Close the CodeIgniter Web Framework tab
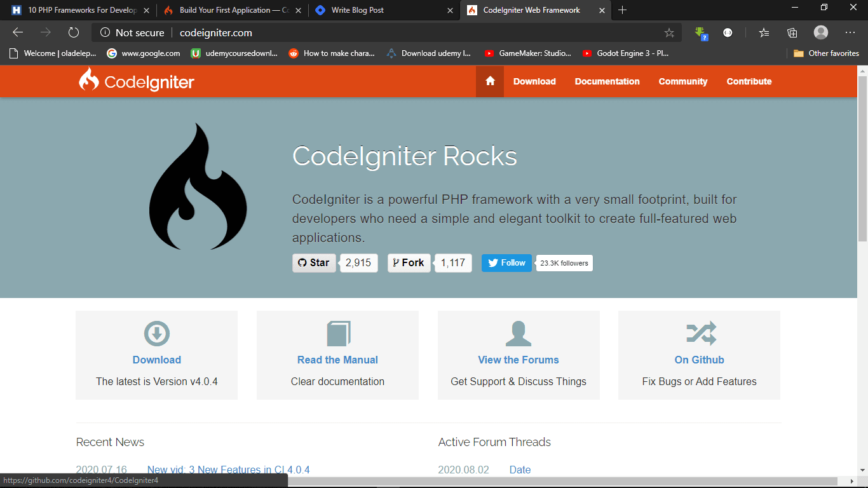The image size is (868, 488). pyautogui.click(x=602, y=10)
